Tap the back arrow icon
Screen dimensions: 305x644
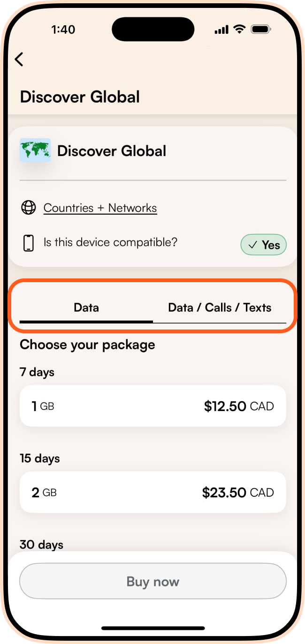[19, 60]
